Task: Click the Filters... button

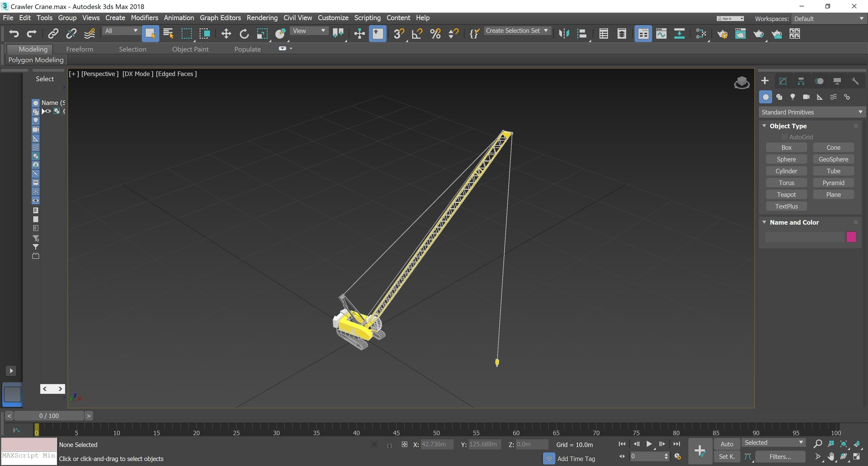Action: (780, 456)
